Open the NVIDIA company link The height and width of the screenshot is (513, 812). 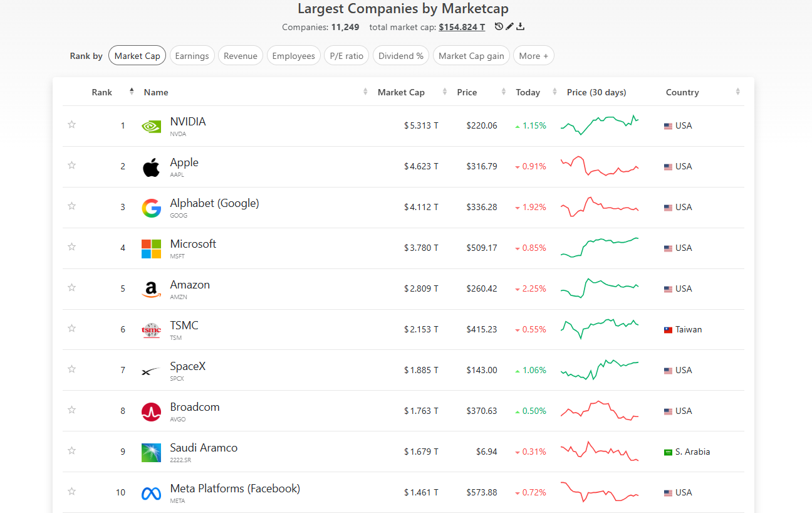[x=188, y=122]
